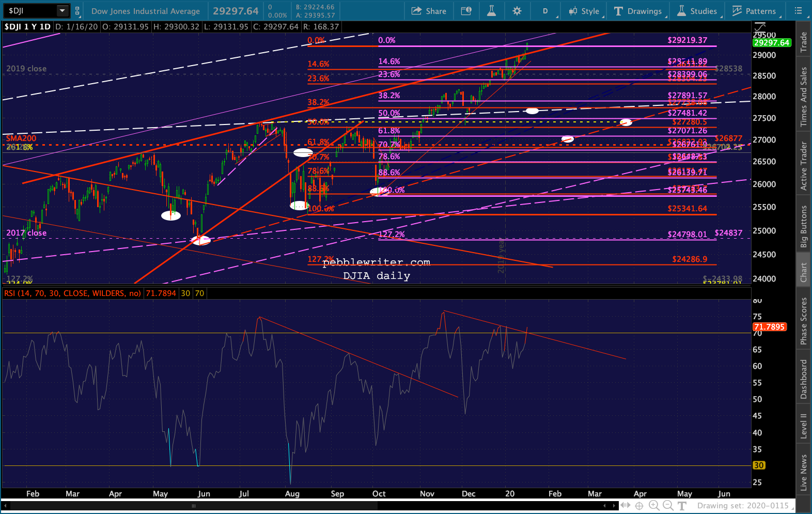Image resolution: width=812 pixels, height=514 pixels.
Task: Open the list menu icon at top right
Action: 798,11
